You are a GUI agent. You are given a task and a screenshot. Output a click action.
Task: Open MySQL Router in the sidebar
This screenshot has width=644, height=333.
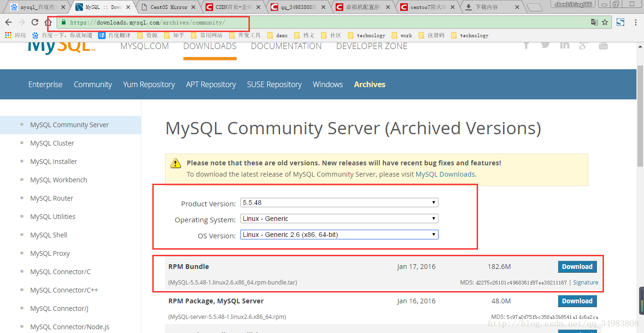point(51,198)
